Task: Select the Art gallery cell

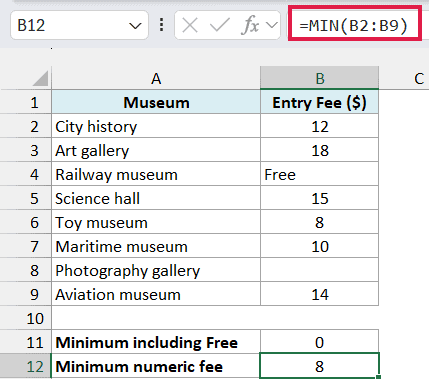Action: tap(156, 150)
